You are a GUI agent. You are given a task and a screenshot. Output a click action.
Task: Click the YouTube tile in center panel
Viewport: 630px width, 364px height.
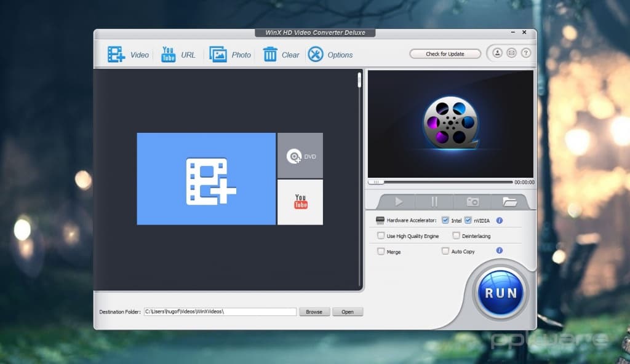click(x=300, y=202)
